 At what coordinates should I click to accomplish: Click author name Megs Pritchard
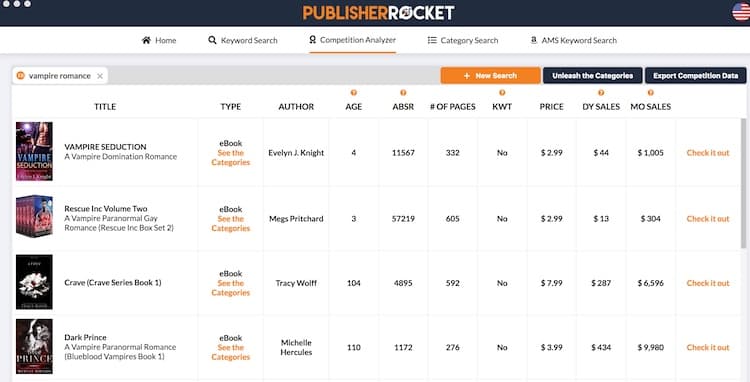[296, 219]
